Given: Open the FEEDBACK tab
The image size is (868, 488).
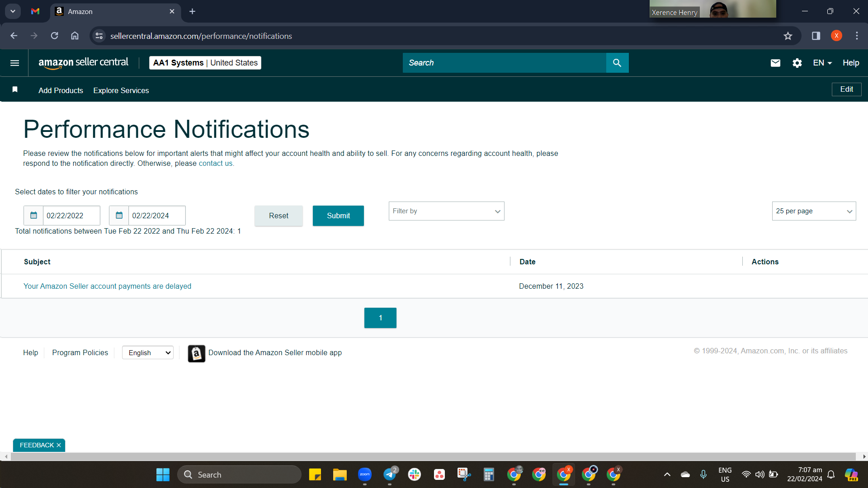Looking at the screenshot, I should (x=37, y=445).
